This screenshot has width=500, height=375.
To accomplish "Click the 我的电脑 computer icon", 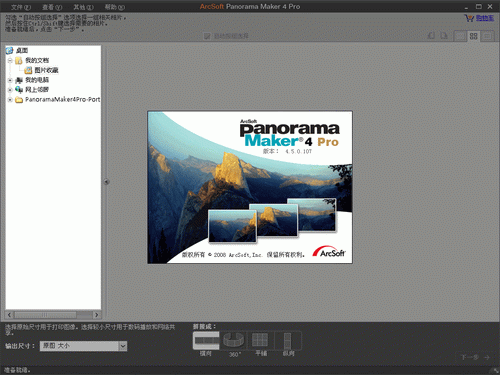I will point(19,80).
